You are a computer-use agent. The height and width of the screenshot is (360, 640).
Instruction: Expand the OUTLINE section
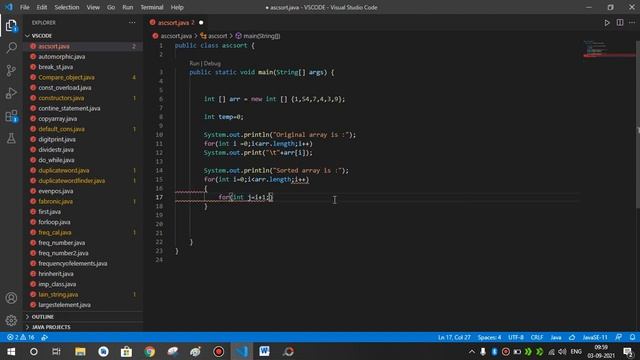pos(83,317)
